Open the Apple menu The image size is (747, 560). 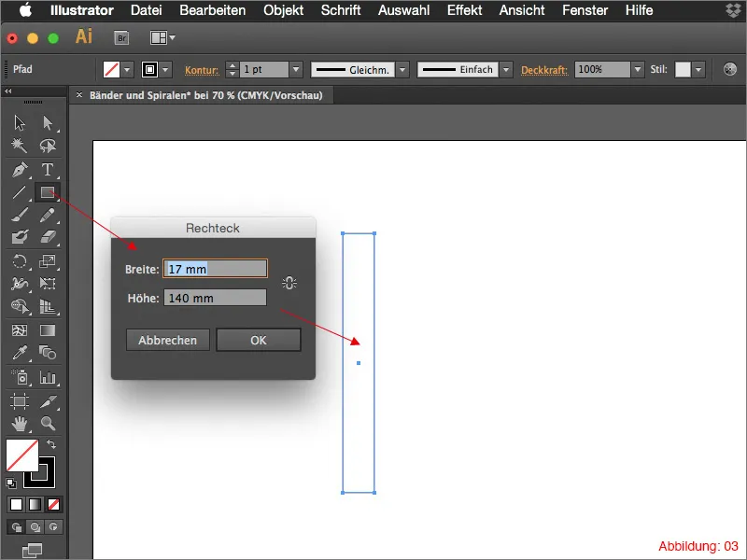pyautogui.click(x=26, y=10)
